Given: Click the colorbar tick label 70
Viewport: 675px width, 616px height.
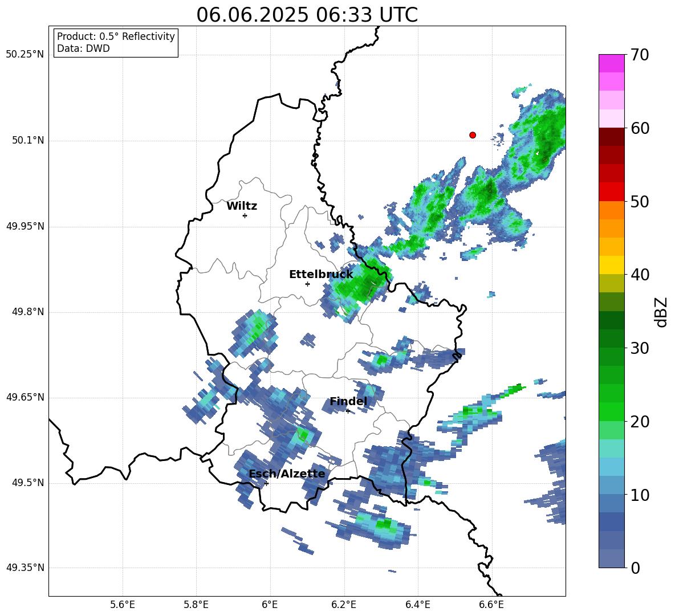Looking at the screenshot, I should (640, 55).
